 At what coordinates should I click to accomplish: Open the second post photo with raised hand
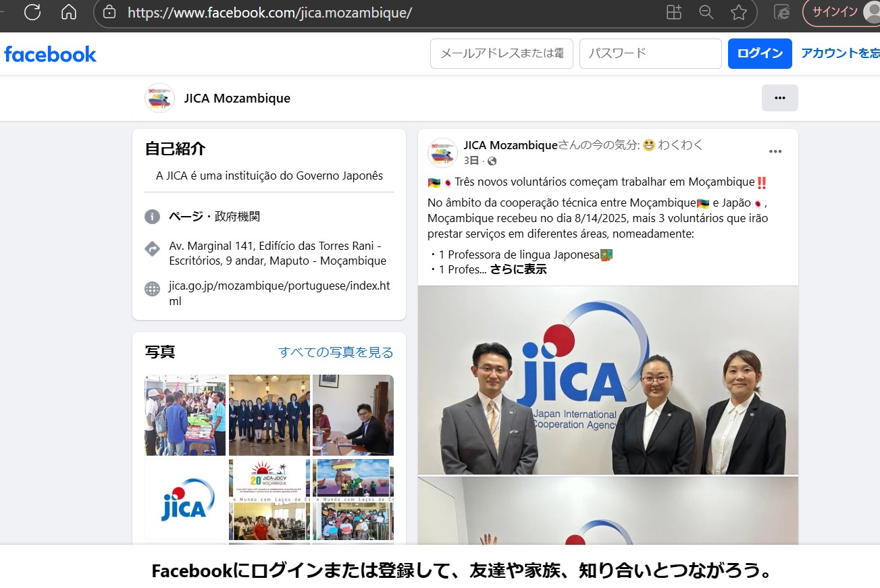pos(608,511)
